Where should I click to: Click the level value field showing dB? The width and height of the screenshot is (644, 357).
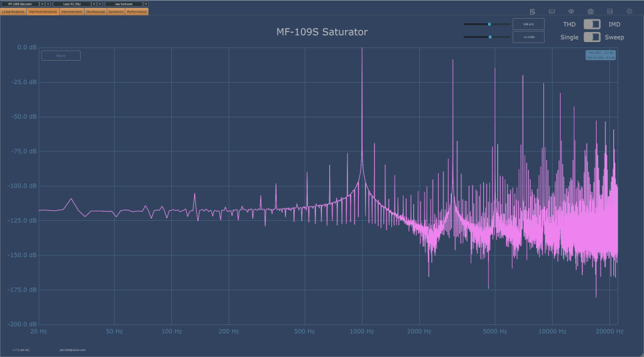coord(529,37)
